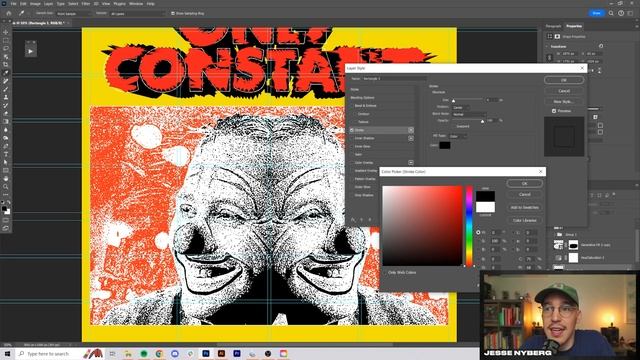This screenshot has width=640, height=360.
Task: Select the Pen tool
Action: click(6, 146)
